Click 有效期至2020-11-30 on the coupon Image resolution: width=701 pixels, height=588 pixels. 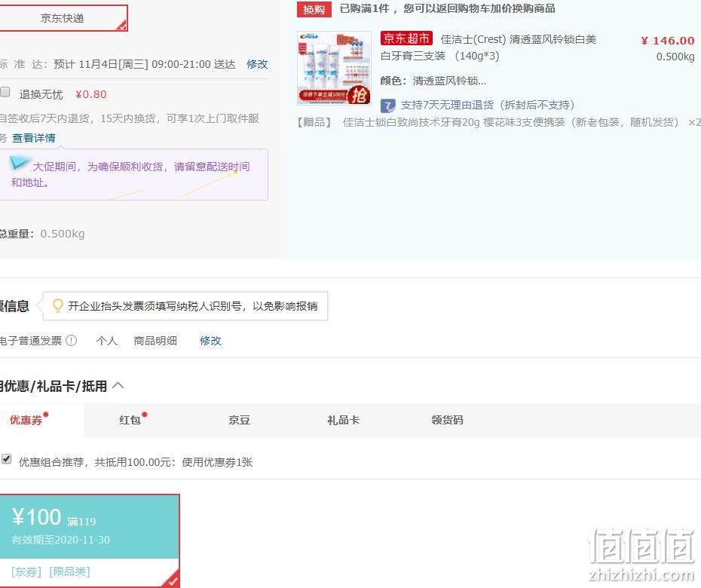point(60,540)
